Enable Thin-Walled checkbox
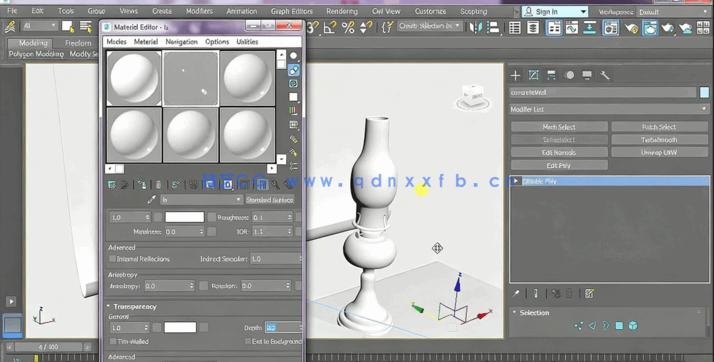 [x=113, y=341]
